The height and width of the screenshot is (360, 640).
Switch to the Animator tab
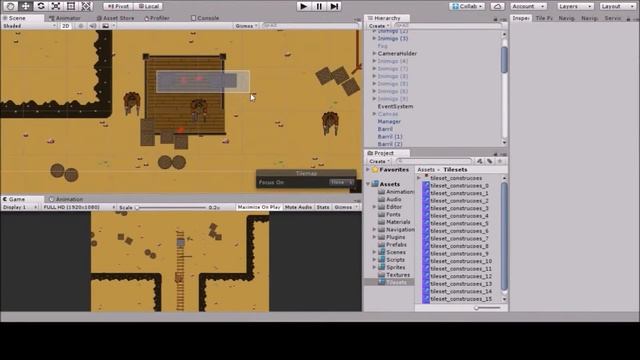point(64,18)
